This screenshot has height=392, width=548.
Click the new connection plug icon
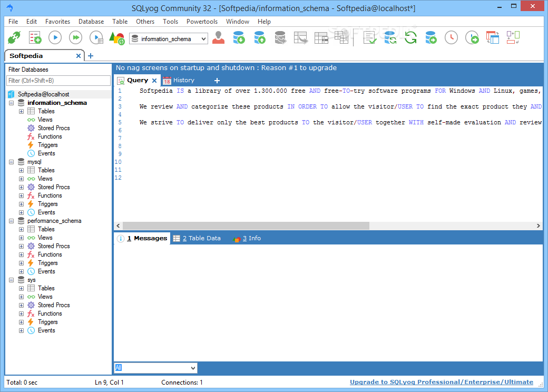point(14,37)
